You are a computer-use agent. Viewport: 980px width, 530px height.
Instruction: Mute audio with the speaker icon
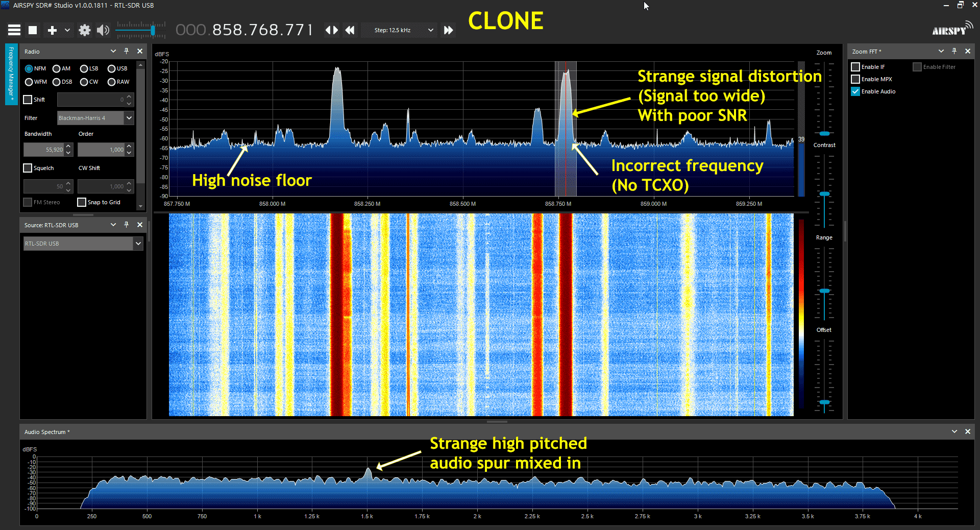click(x=103, y=30)
